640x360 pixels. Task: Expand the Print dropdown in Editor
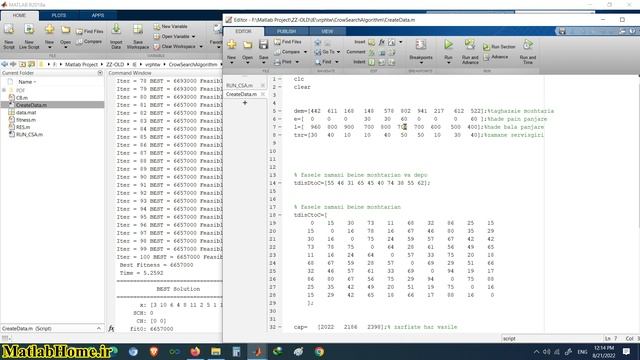click(x=297, y=62)
